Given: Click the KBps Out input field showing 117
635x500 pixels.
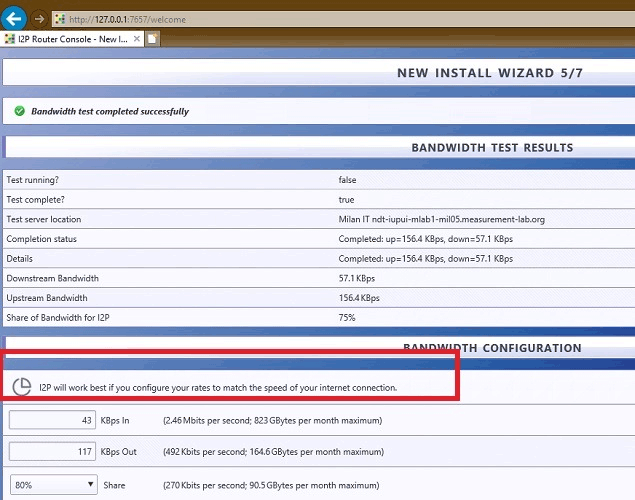Looking at the screenshot, I should [x=53, y=451].
